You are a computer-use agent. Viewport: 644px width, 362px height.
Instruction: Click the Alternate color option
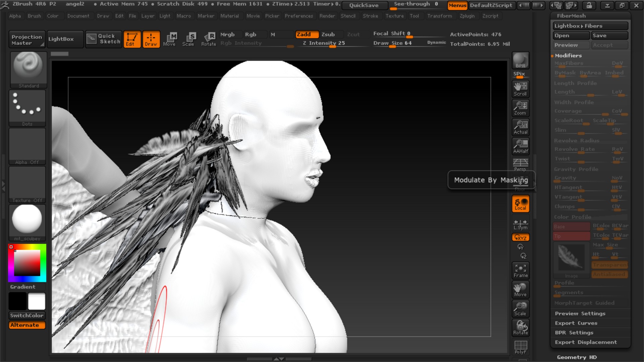click(x=27, y=325)
